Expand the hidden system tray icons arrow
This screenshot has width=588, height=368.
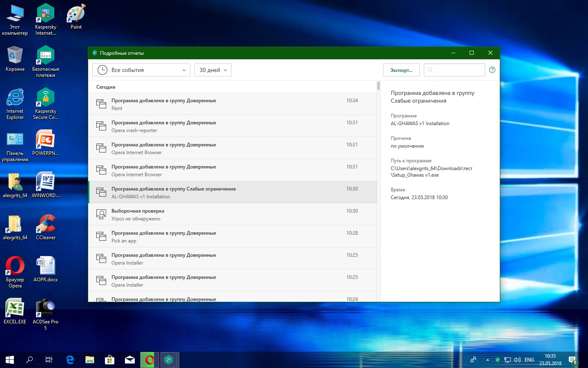[488, 360]
